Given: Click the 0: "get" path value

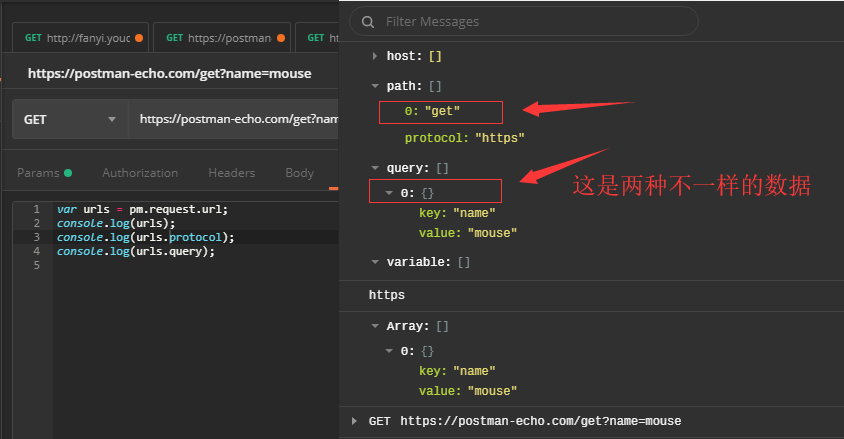Looking at the screenshot, I should click(432, 111).
